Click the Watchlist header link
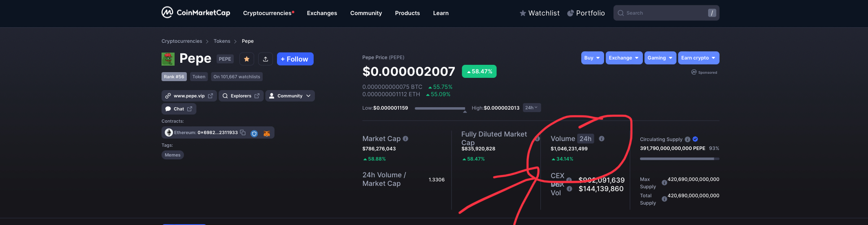The image size is (868, 225). 540,13
